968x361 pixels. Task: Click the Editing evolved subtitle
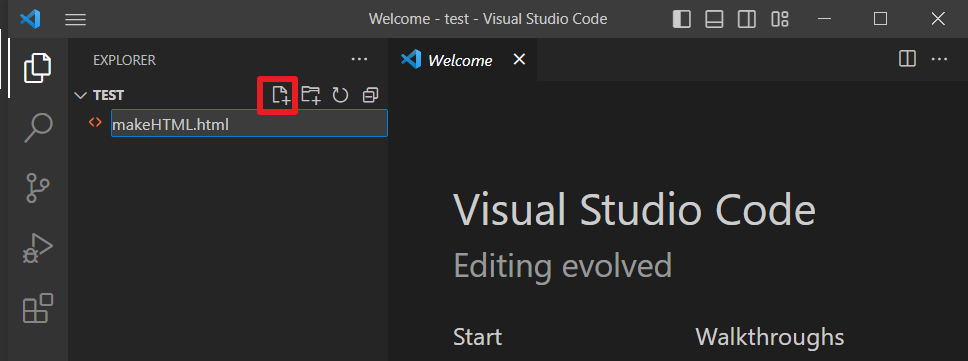pyautogui.click(x=563, y=266)
